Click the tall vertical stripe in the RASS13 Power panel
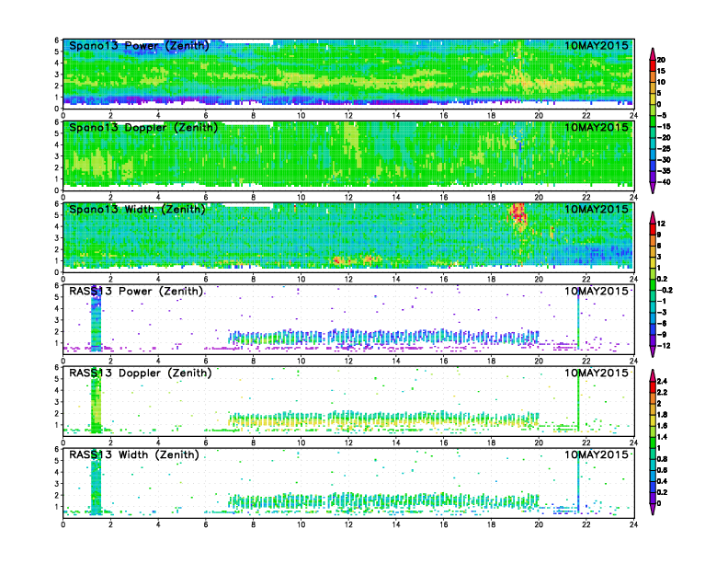The height and width of the screenshot is (563, 728). (96, 318)
